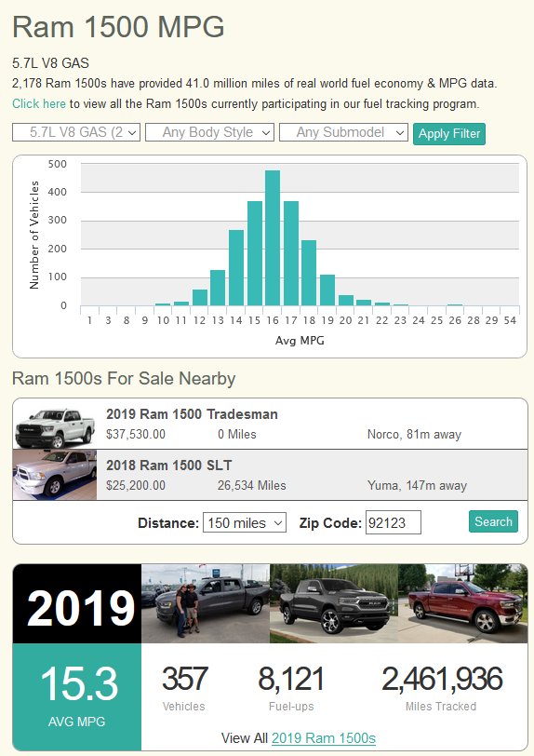Click the 14 MPG bar in chart
The image size is (534, 756).
coord(236,267)
